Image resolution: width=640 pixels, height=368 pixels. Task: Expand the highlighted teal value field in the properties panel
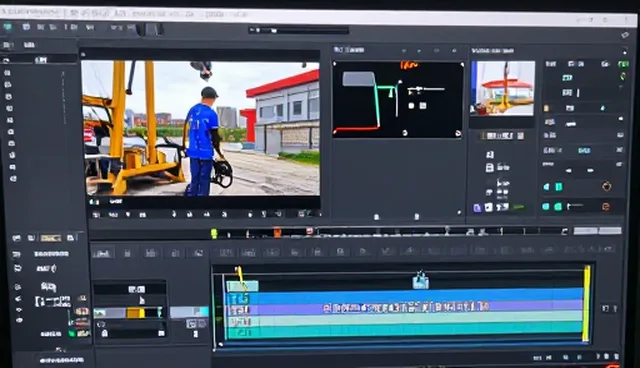click(584, 151)
